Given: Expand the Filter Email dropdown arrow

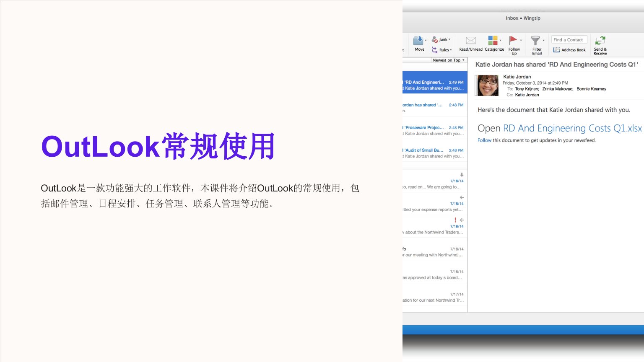Looking at the screenshot, I should click(543, 41).
